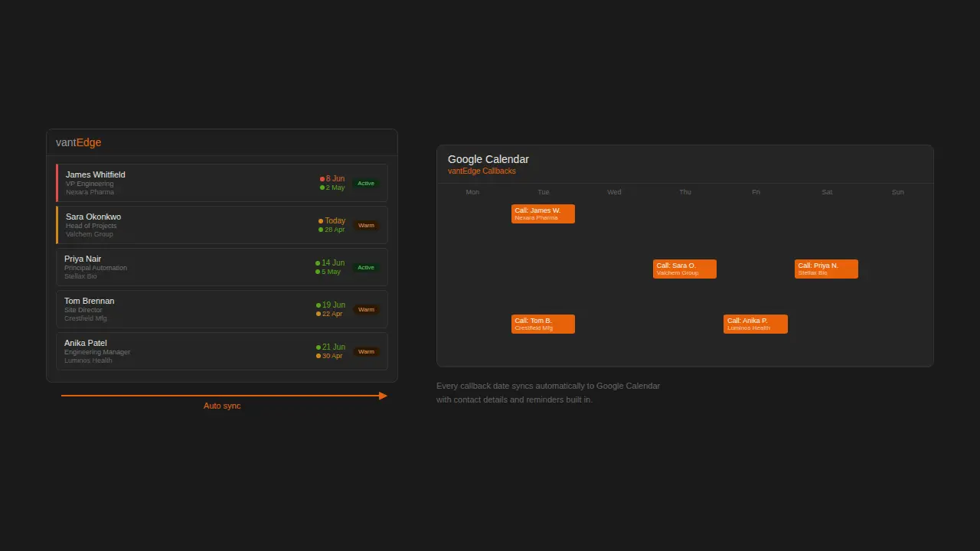
Task: Click Principal Automation job title
Action: click(96, 268)
